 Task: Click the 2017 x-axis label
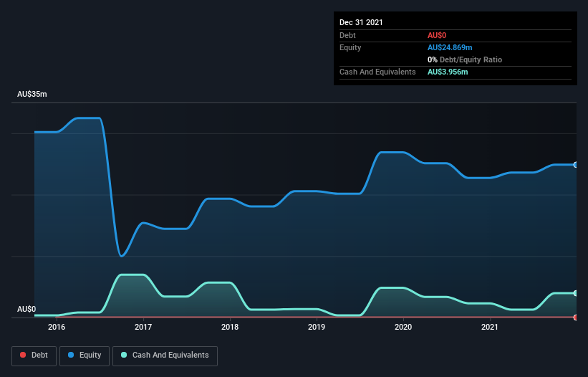point(143,327)
